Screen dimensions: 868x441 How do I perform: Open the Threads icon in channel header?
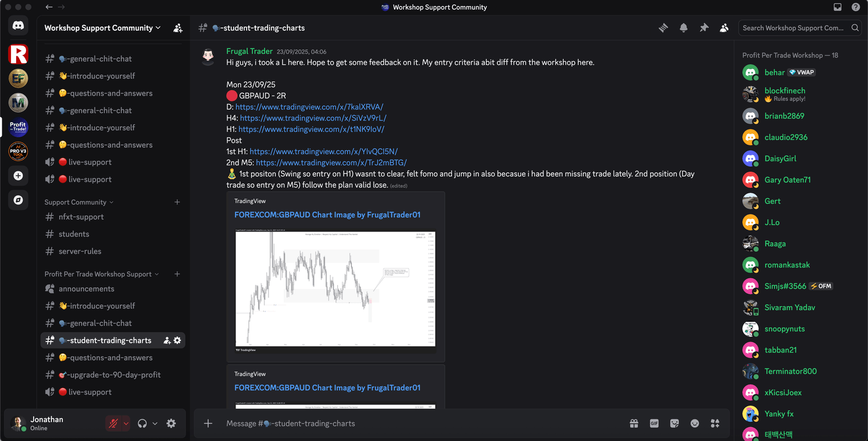pos(664,28)
